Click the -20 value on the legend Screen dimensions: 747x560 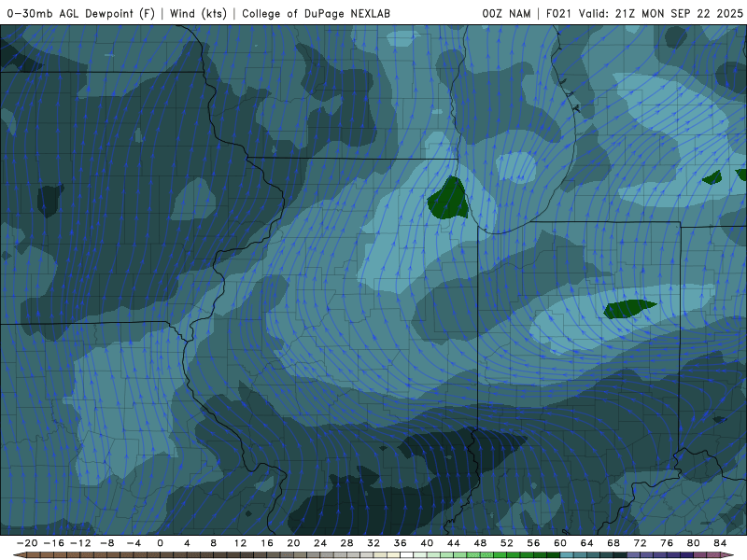click(27, 543)
